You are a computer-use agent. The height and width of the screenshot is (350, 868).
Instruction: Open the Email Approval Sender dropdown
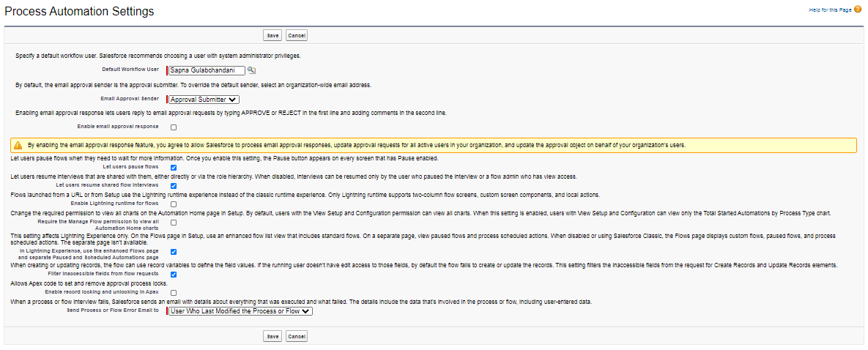point(204,100)
